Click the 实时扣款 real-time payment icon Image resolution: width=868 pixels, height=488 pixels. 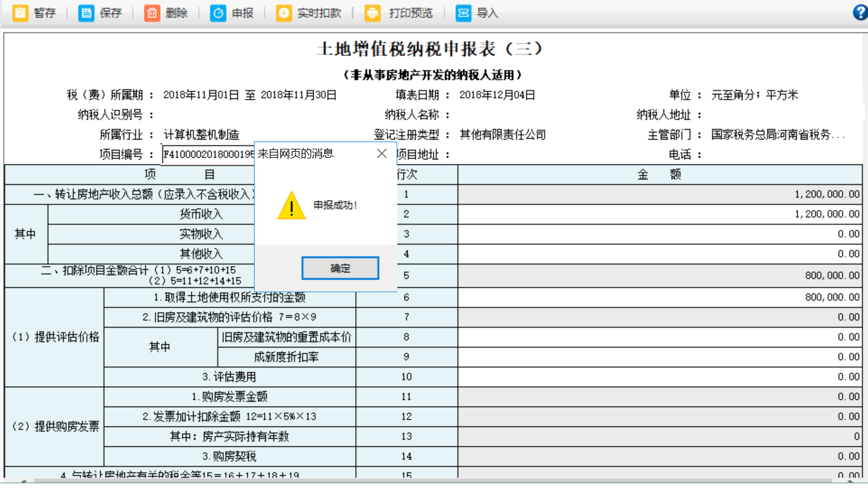[x=284, y=13]
